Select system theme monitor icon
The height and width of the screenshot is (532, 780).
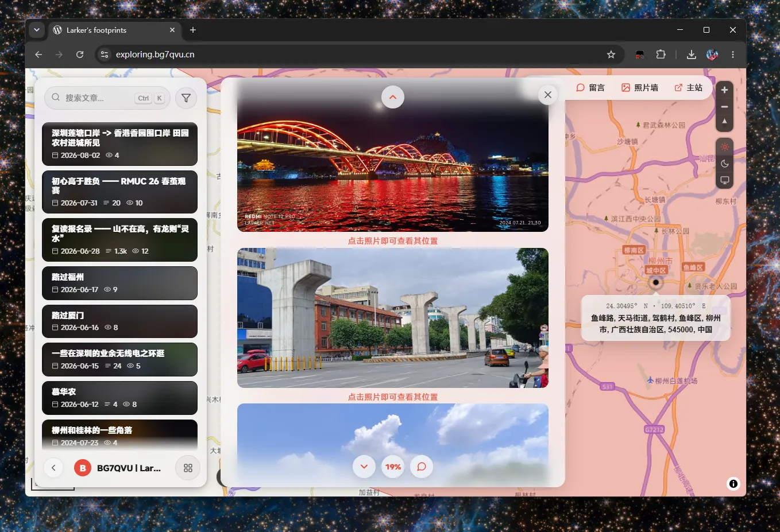tap(725, 180)
